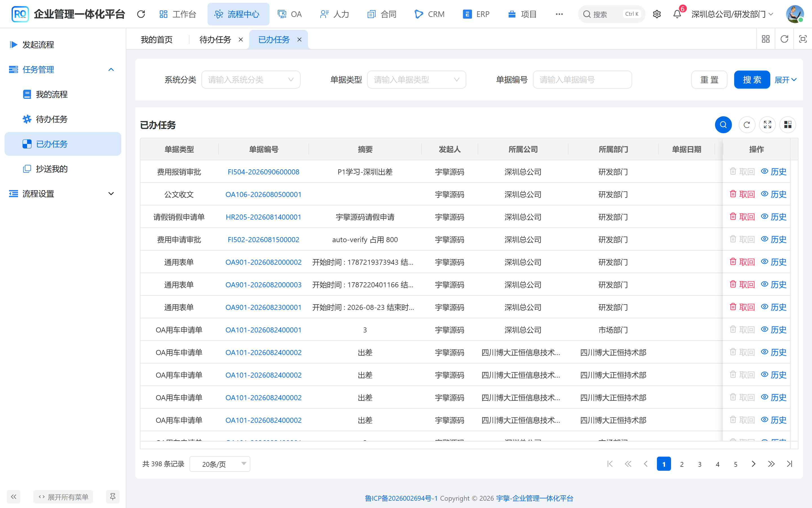812x508 pixels.
Task: Click the tab bar reload icon
Action: 784,39
